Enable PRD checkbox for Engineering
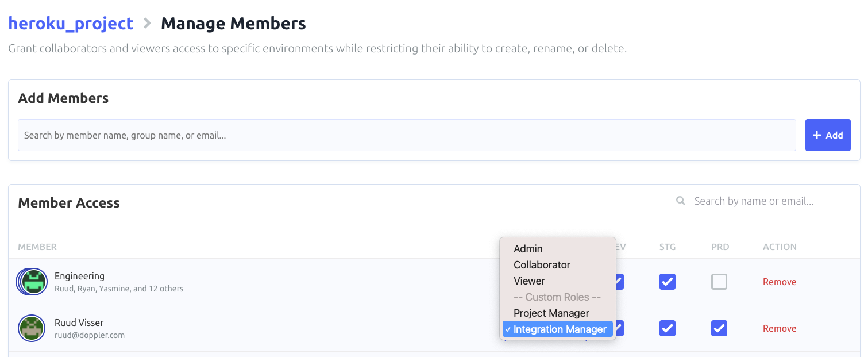Image resolution: width=868 pixels, height=357 pixels. coord(719,282)
